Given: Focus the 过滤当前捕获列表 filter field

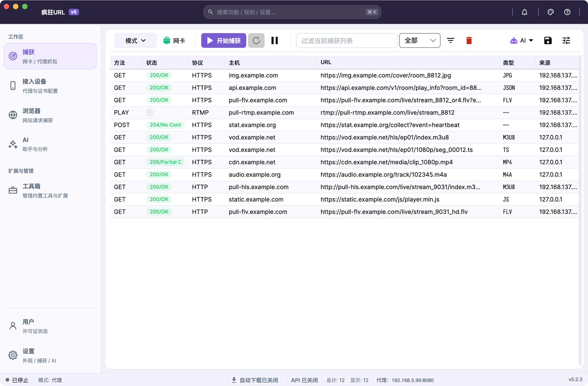Looking at the screenshot, I should (x=346, y=40).
